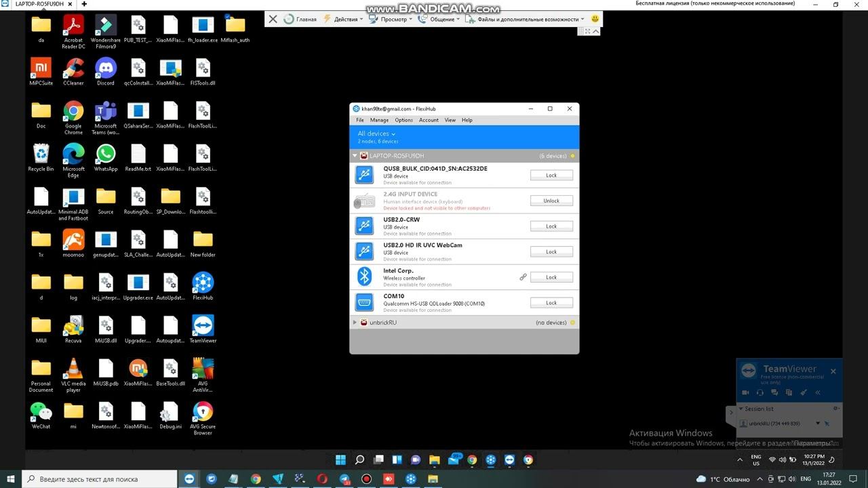Image resolution: width=868 pixels, height=488 pixels.
Task: Open the TeamViewer desktop shortcut
Action: pyautogui.click(x=203, y=329)
